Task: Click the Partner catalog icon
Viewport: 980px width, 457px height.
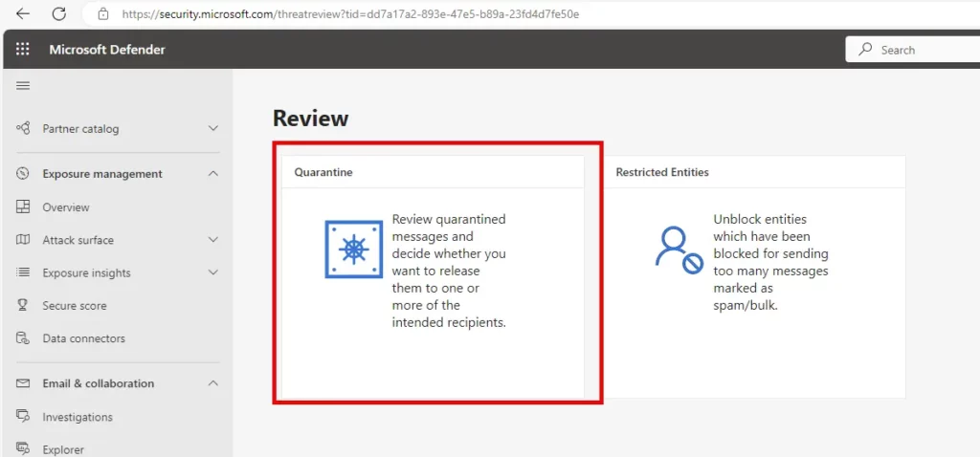Action: 23,129
